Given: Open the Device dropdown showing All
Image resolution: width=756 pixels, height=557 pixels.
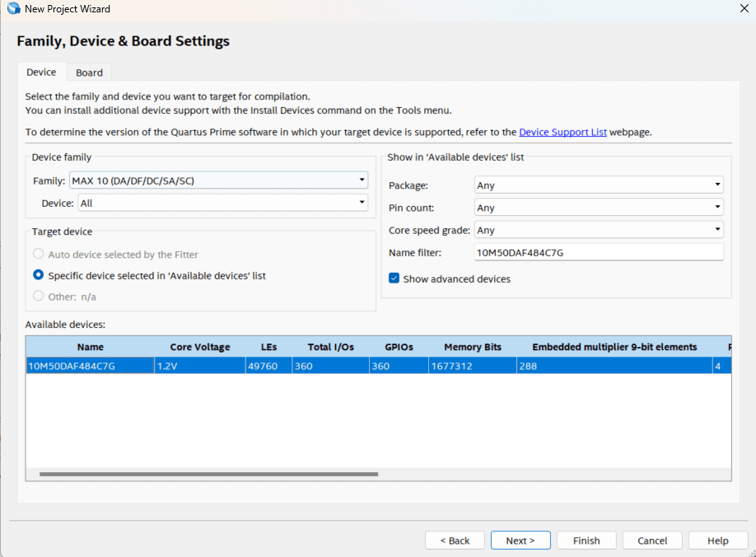Looking at the screenshot, I should [x=222, y=203].
